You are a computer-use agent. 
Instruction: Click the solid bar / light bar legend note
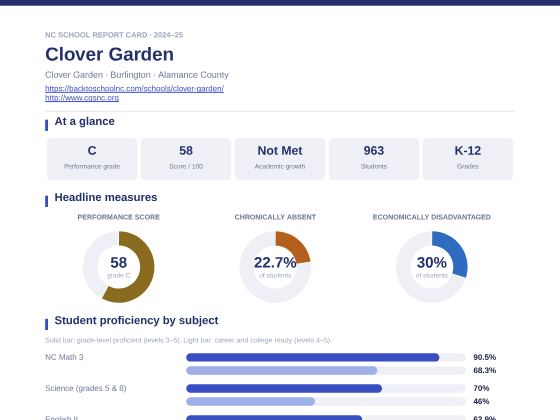pyautogui.click(x=188, y=340)
